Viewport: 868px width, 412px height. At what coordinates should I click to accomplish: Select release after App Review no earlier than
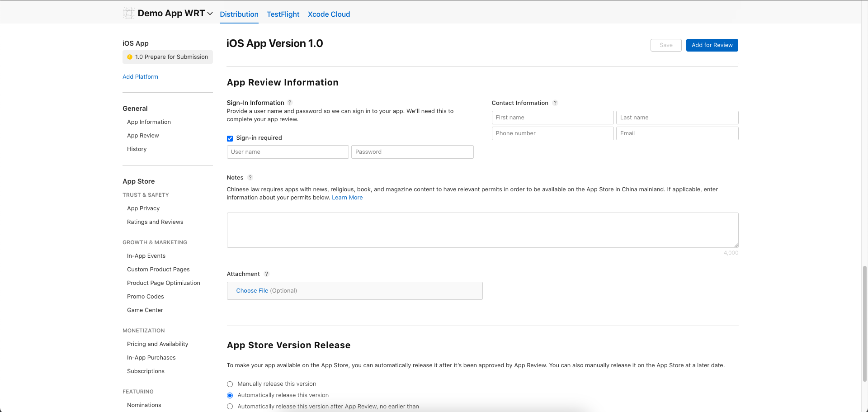230,407
